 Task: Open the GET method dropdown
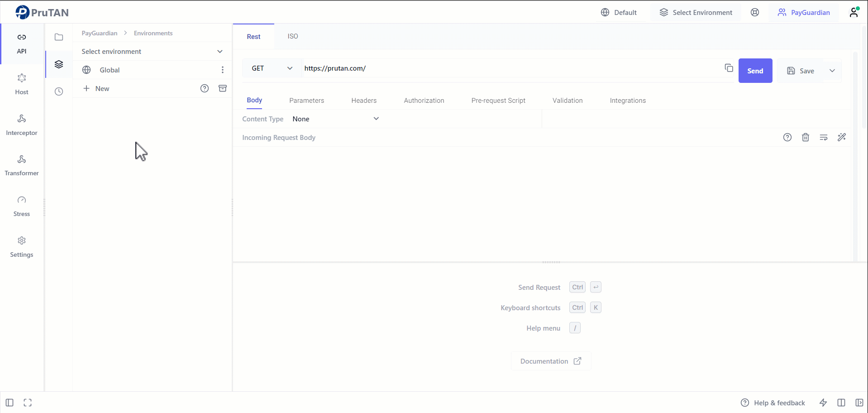(272, 68)
